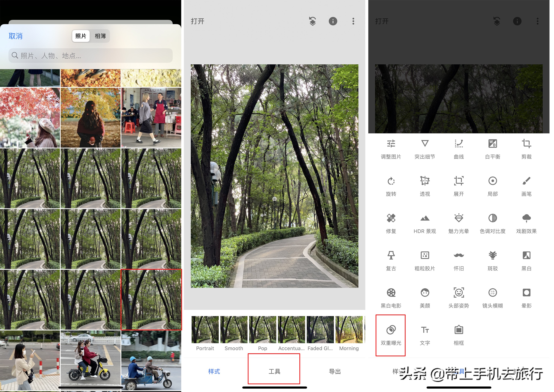Open the 魅力光晕 glamour glow filter
Screen dimensions: 554x392
point(459,224)
